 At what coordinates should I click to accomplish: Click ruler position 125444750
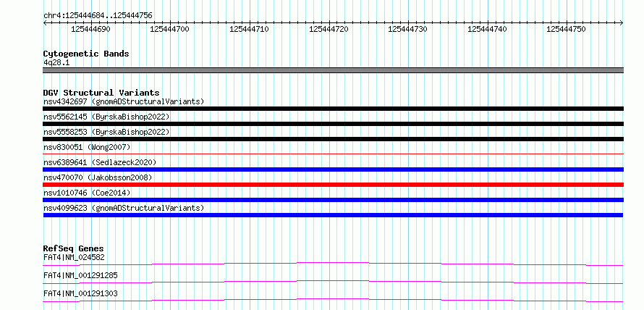tap(566, 29)
